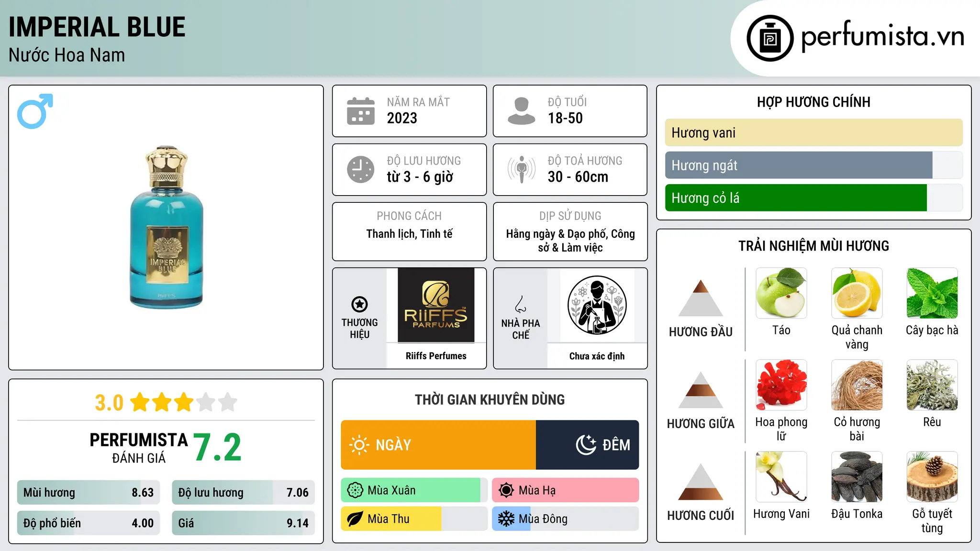Click the perfumer illustration icon

coord(597,305)
